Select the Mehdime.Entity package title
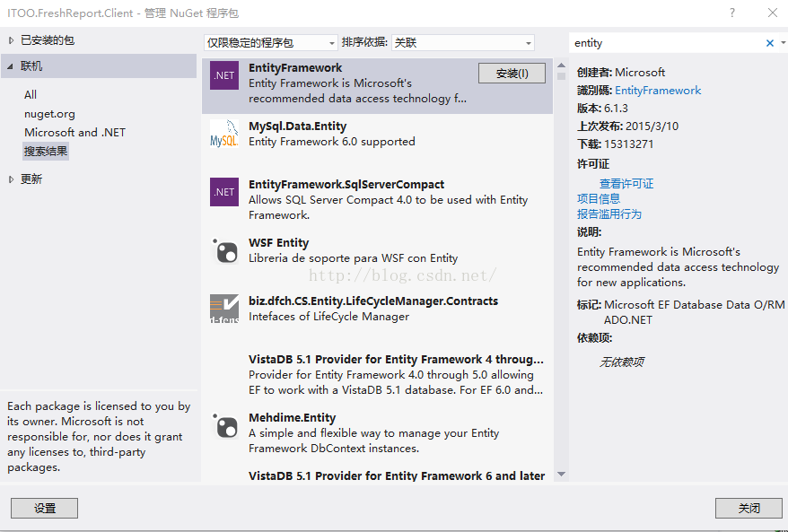This screenshot has width=788, height=532. pos(292,417)
